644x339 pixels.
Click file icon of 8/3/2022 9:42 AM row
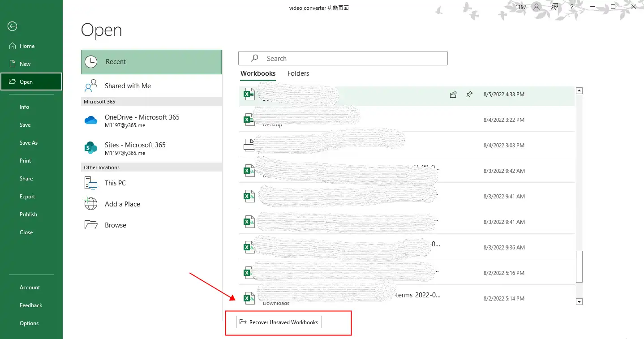point(249,170)
